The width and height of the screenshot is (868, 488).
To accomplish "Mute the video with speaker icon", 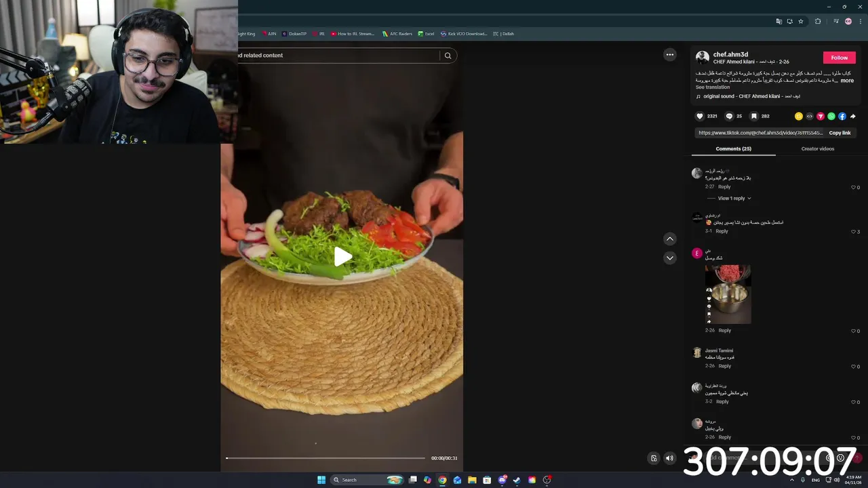I will (x=669, y=458).
